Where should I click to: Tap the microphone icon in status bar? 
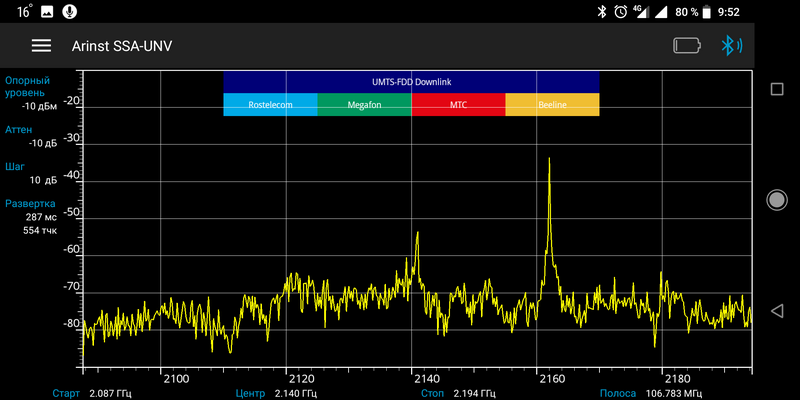point(69,11)
